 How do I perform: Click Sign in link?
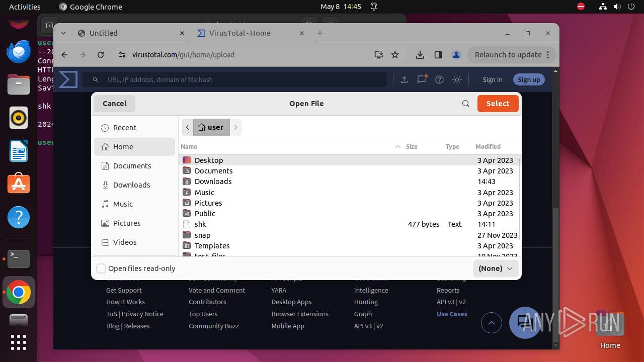(x=492, y=79)
